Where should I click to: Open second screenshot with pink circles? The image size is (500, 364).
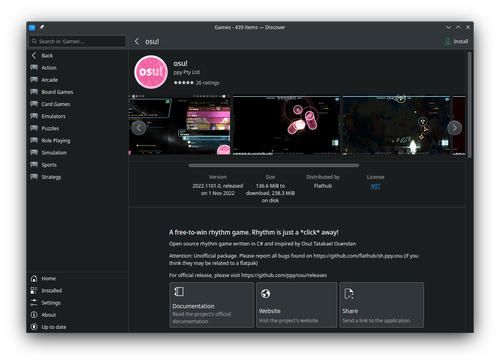pyautogui.click(x=286, y=125)
